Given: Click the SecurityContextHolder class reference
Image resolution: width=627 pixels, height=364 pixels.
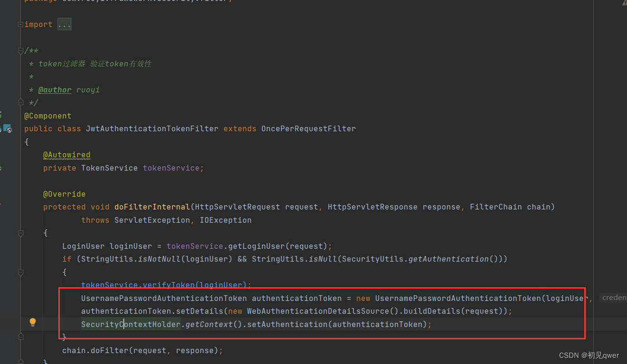Looking at the screenshot, I should 131,325.
